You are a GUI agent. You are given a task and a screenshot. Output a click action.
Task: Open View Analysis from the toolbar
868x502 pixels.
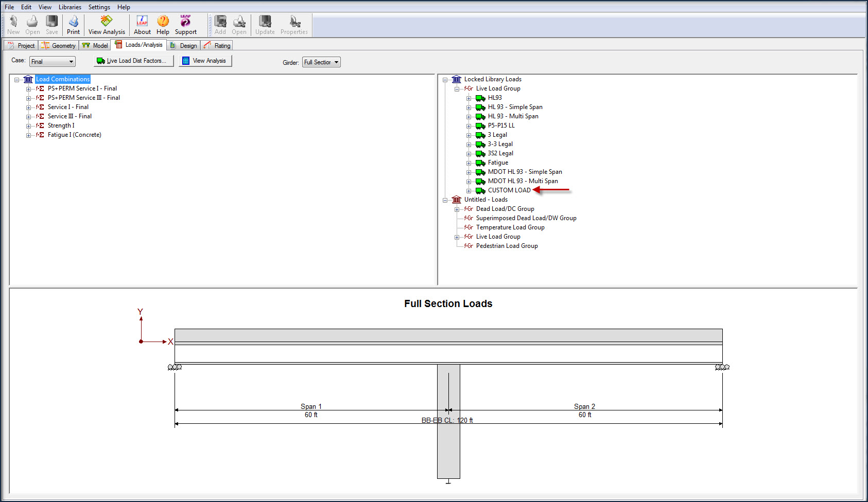click(x=107, y=25)
